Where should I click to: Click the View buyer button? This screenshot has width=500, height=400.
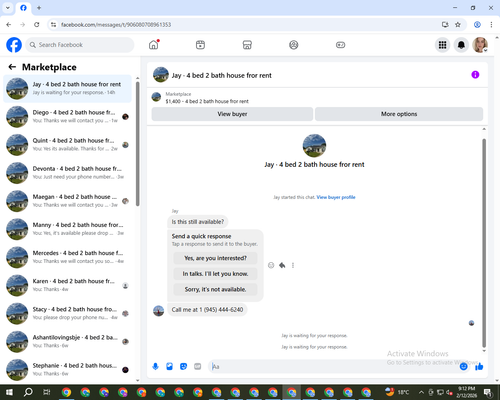[x=232, y=114]
